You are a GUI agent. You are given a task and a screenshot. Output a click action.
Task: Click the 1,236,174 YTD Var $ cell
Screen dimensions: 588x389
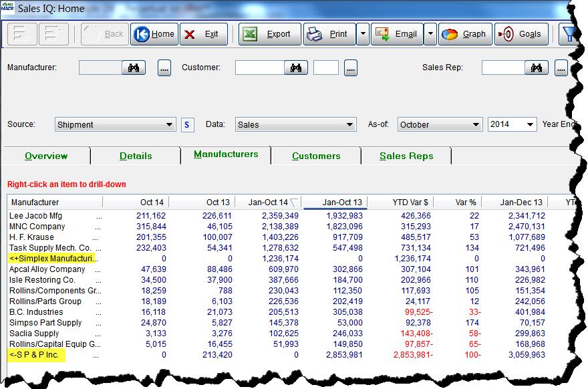coord(412,259)
